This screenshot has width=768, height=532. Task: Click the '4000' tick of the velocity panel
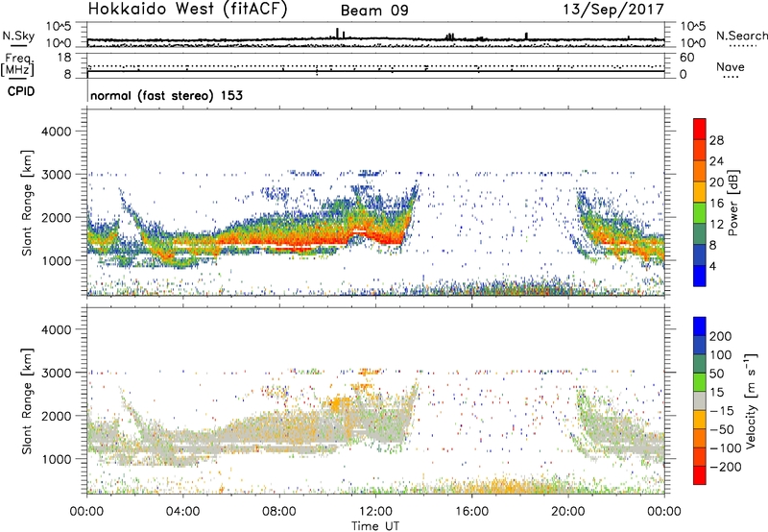click(x=57, y=329)
